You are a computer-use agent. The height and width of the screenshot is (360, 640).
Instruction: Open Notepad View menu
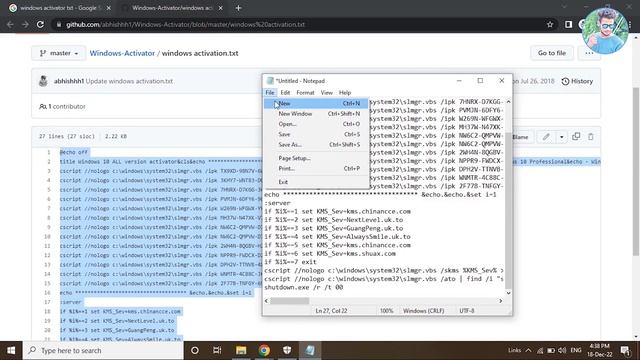click(327, 93)
